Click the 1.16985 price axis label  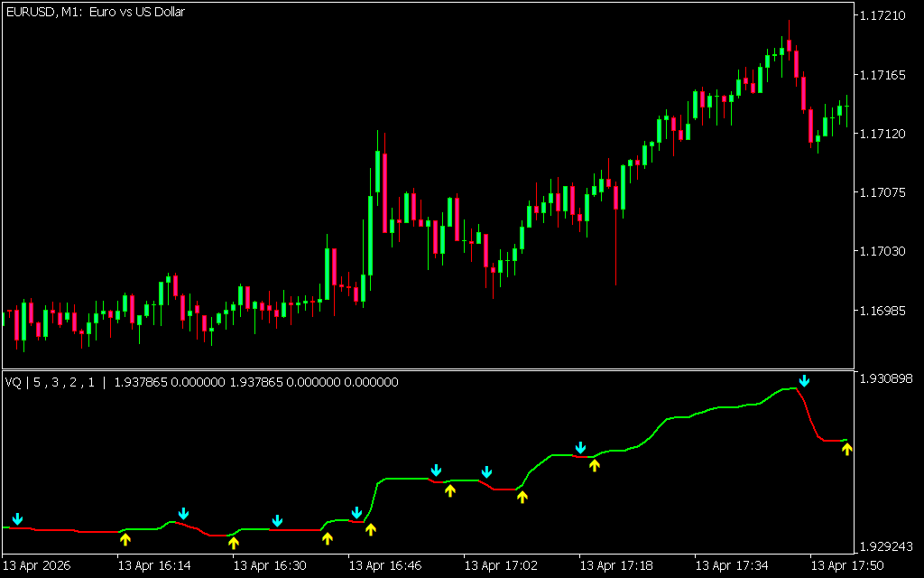[887, 311]
